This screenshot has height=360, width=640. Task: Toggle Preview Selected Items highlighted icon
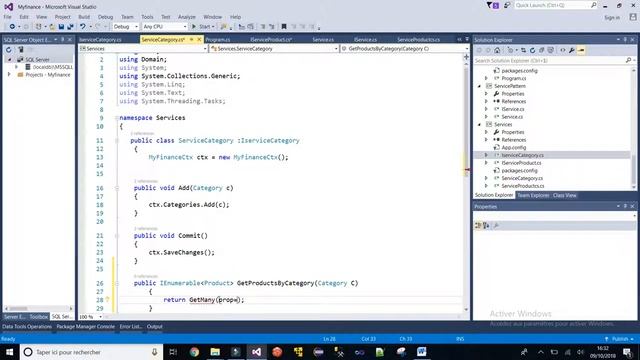point(581,50)
